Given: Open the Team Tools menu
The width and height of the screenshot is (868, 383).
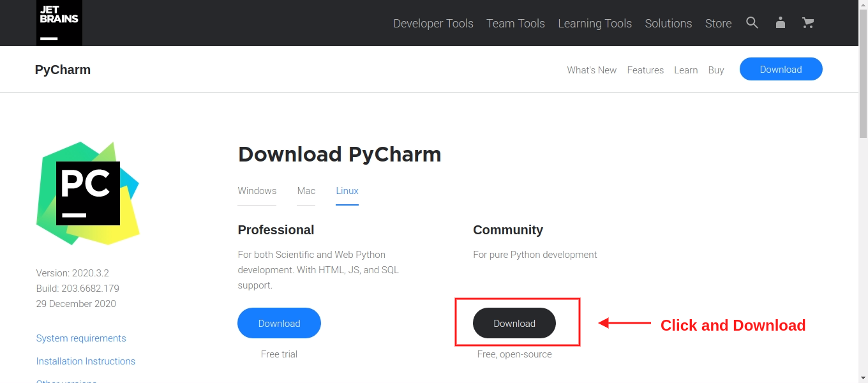Looking at the screenshot, I should pyautogui.click(x=516, y=23).
